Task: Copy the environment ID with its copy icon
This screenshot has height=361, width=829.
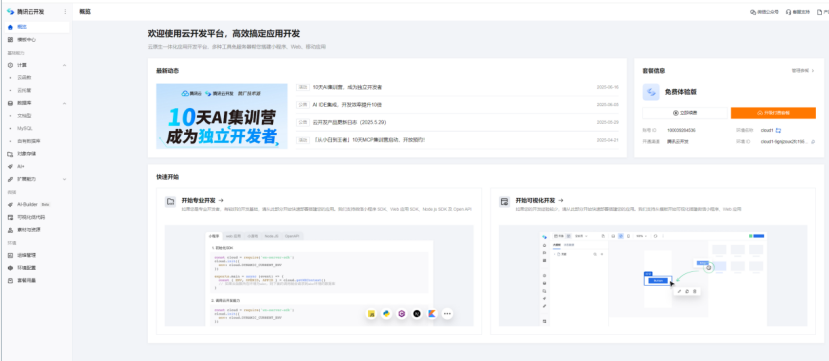Action: (x=813, y=142)
